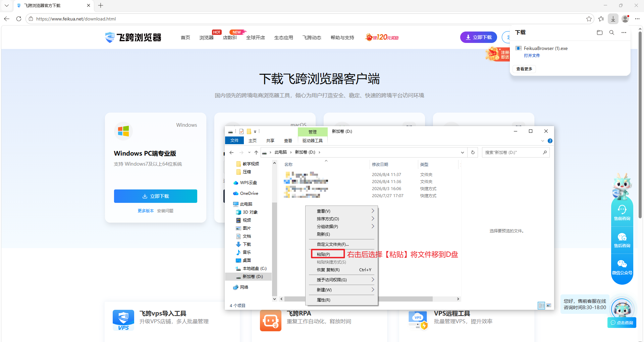Click the VPS远程工具 icon
Screen dimensions: 644x342
(x=418, y=320)
